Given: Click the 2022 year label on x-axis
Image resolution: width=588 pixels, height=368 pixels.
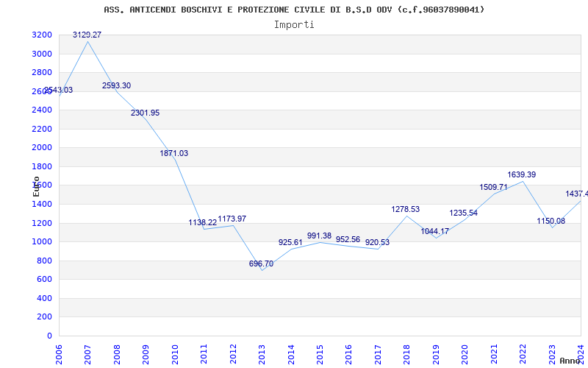Looking at the screenshot, I should point(523,355).
